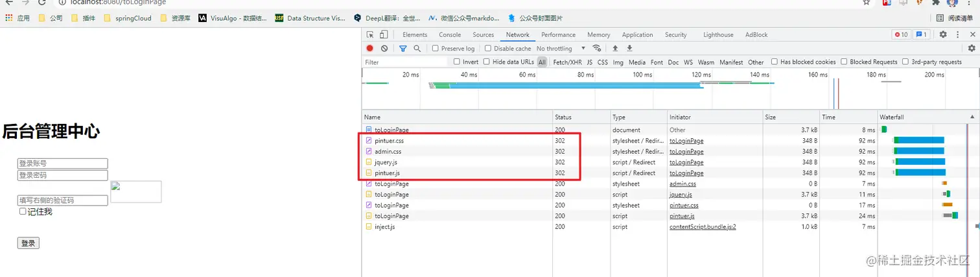Focus the 填写右侧的验证码 captcha input
This screenshot has height=277, width=980.
62,201
